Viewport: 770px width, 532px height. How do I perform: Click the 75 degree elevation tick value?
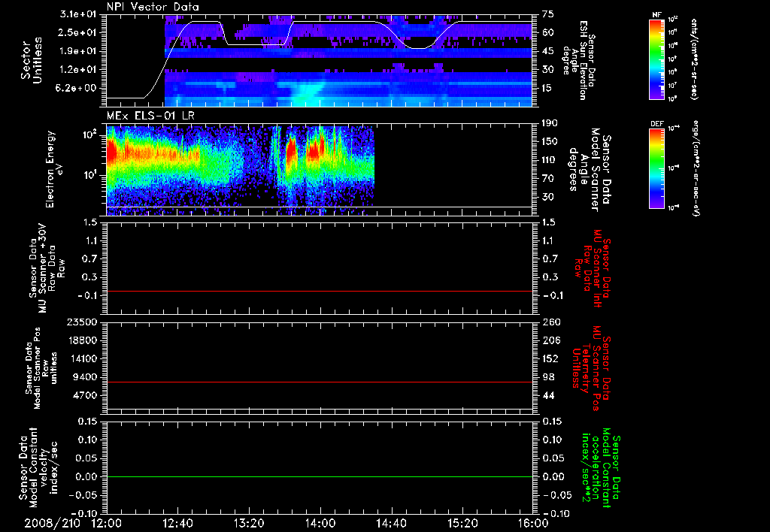(548, 14)
